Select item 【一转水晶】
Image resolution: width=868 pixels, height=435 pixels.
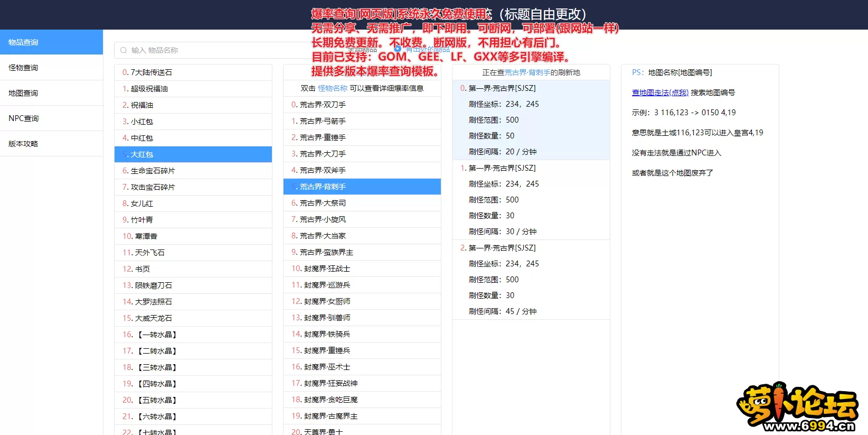tap(193, 335)
